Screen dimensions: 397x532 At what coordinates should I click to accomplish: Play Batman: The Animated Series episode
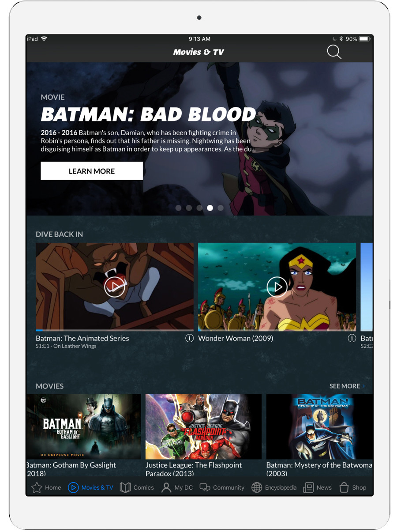click(114, 287)
